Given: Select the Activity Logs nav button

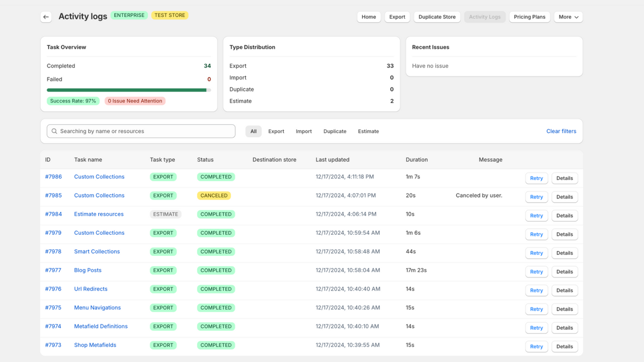Looking at the screenshot, I should coord(485,17).
